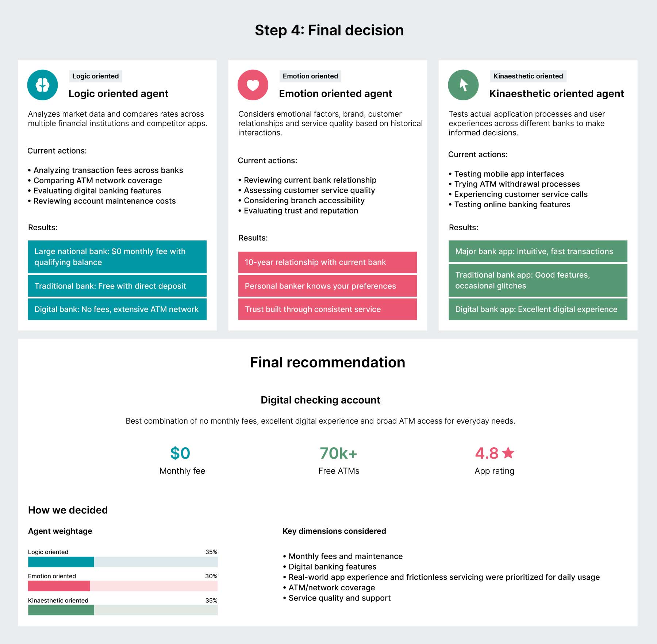Open 'Digital bank app: Excellent digital experience'

[x=538, y=309]
